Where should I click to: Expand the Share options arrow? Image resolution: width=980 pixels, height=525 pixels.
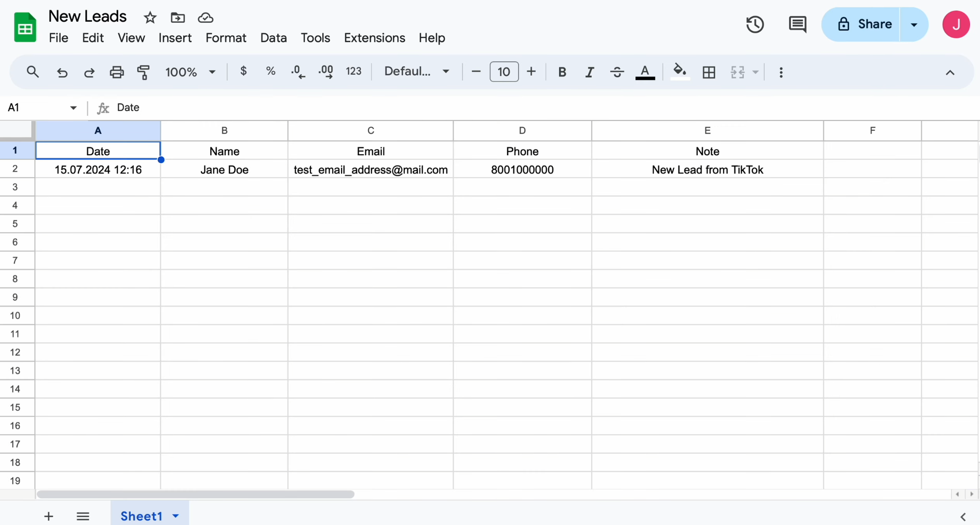(914, 24)
